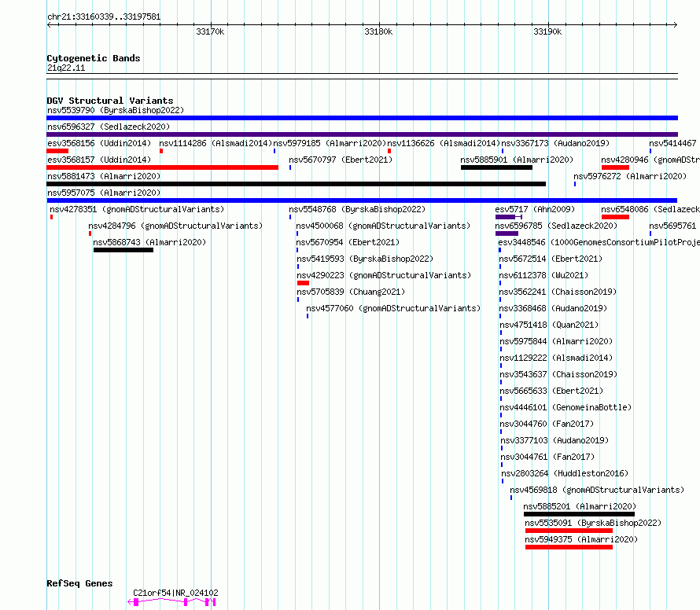Click the blue bar under nsv5539790 (ByrskaBishop2022)
700x610 pixels.
[362, 118]
